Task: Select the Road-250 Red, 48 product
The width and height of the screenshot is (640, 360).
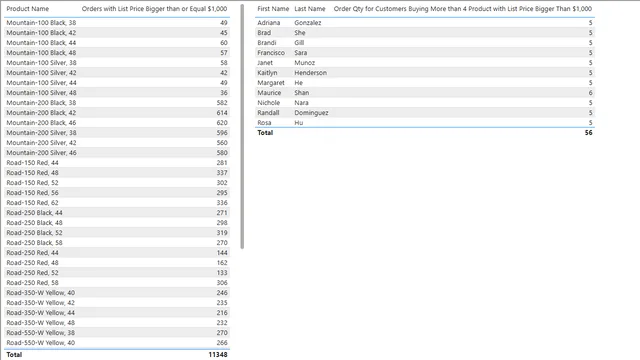Action: pos(32,262)
